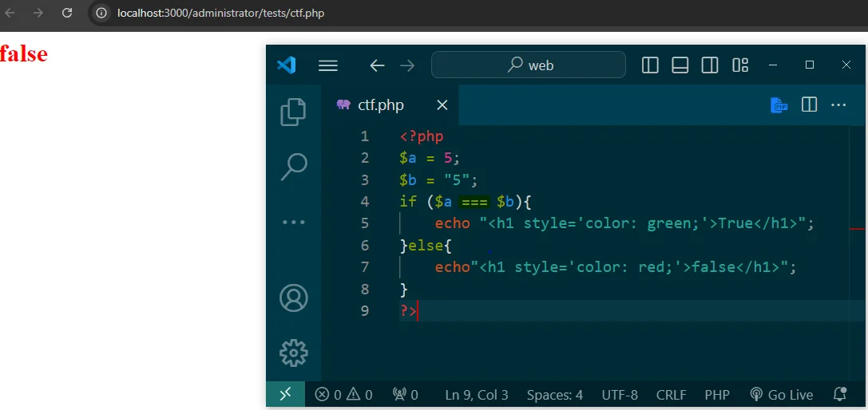Click the localhost URL address bar

tap(221, 14)
